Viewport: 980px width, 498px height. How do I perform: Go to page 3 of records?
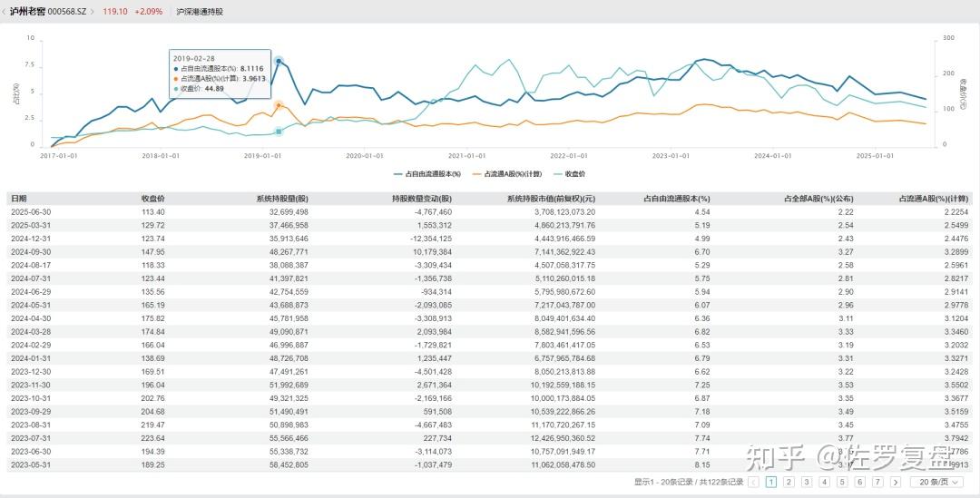point(807,482)
